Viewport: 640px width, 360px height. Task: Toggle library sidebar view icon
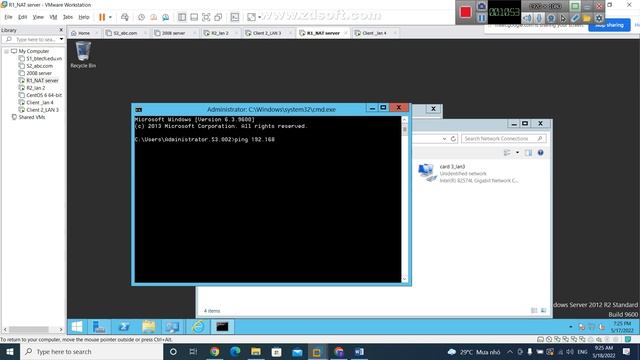182,17
